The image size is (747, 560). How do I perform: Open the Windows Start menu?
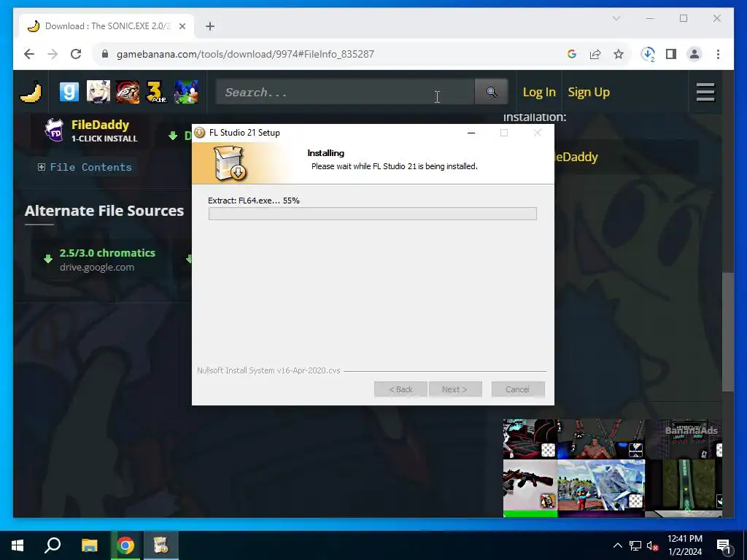click(x=18, y=545)
